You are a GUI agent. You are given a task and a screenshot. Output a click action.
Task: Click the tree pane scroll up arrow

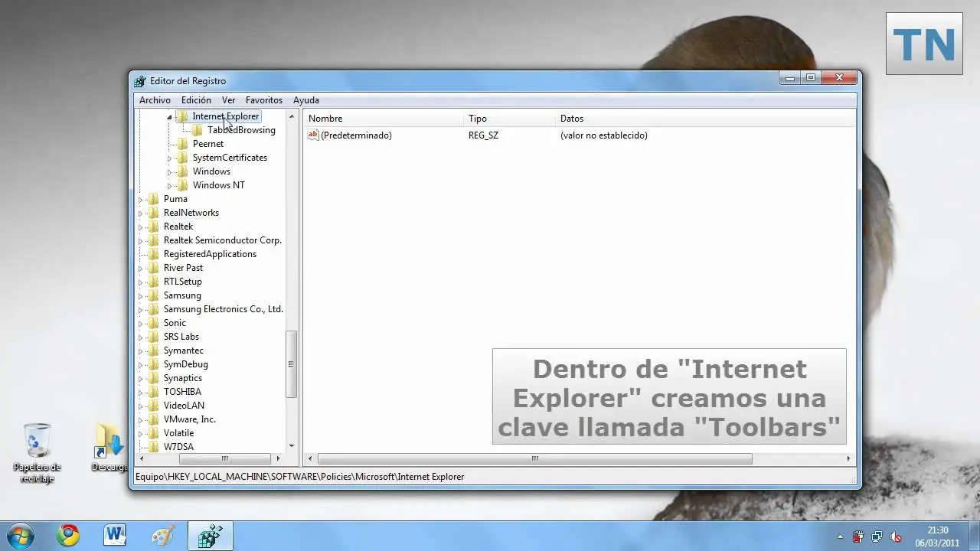point(292,116)
